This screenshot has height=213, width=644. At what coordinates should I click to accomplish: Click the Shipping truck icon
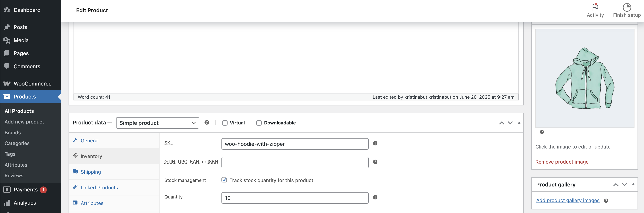pos(75,171)
